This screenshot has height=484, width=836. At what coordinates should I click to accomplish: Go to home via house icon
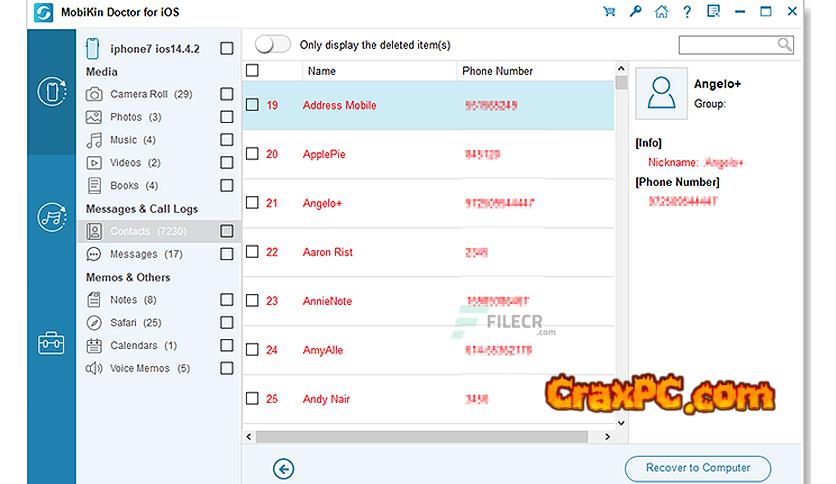point(662,12)
